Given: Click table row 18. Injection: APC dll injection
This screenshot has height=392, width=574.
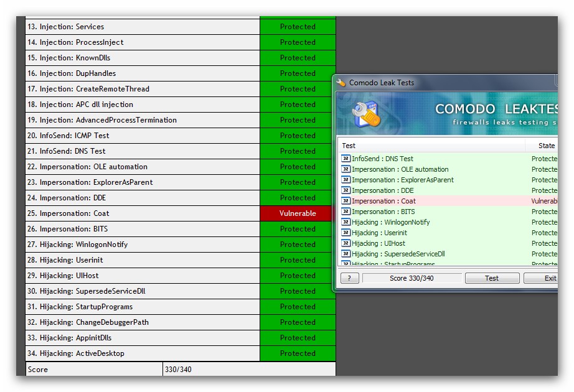Looking at the screenshot, I should click(x=181, y=105).
